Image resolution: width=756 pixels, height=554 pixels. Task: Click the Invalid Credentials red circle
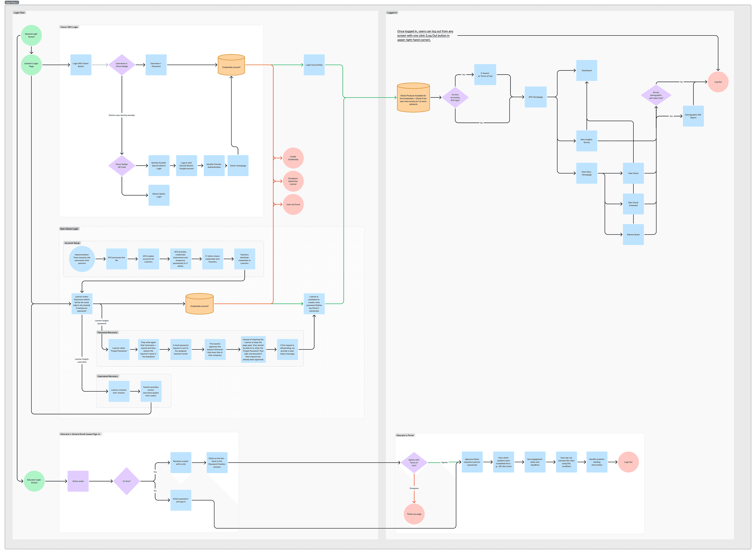(x=293, y=158)
